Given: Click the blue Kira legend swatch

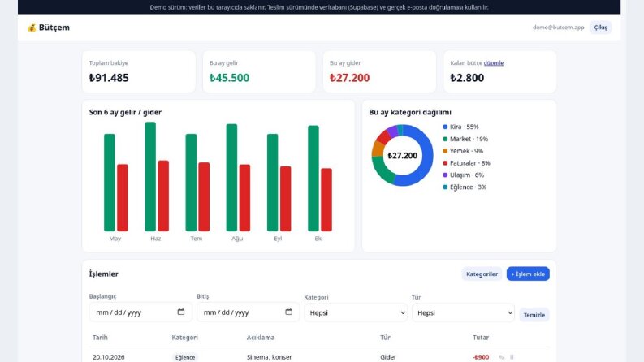Looking at the screenshot, I should (x=445, y=127).
